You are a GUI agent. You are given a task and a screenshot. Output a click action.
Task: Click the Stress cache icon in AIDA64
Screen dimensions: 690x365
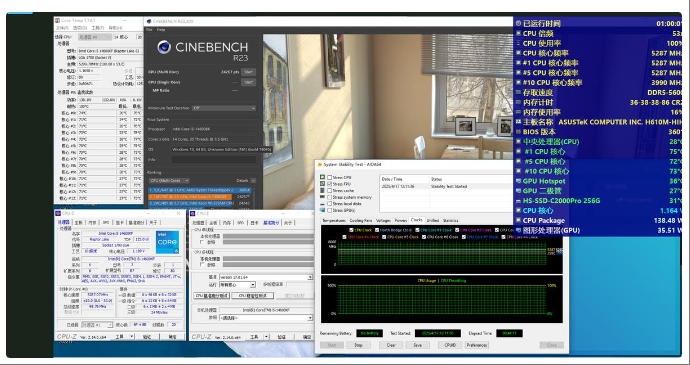coord(323,190)
